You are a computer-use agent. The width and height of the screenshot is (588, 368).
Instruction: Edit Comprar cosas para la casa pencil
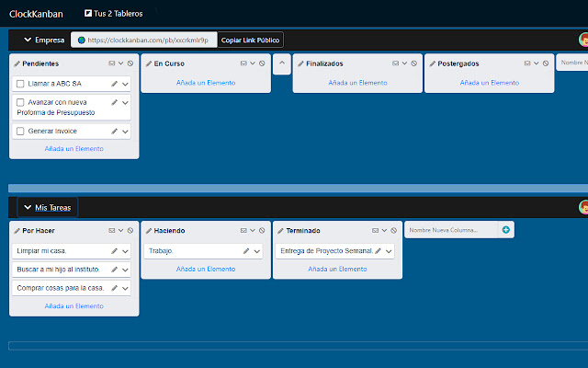(x=114, y=288)
